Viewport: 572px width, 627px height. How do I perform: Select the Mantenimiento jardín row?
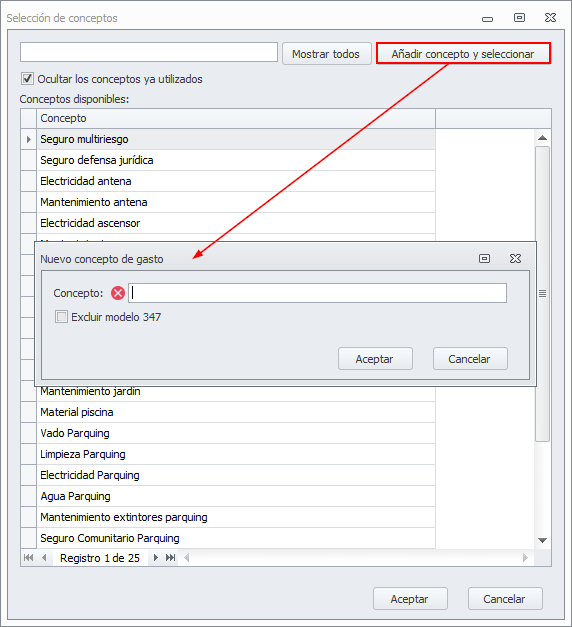[236, 392]
